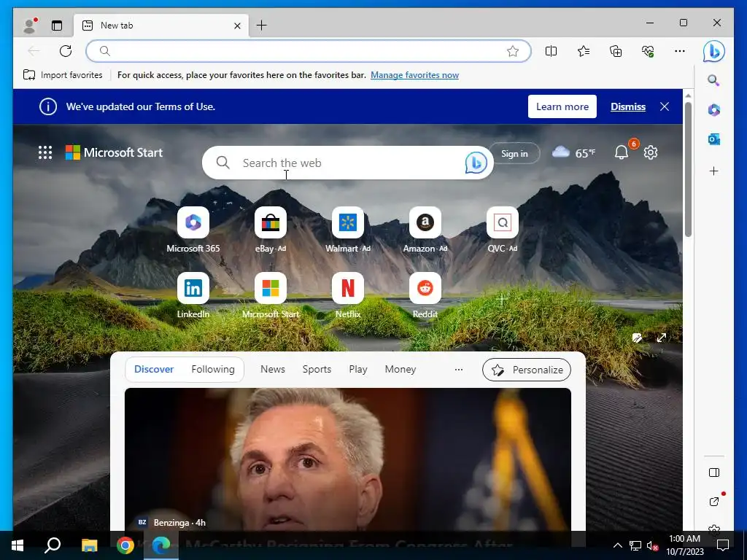Open the Money tab
This screenshot has height=560, width=747.
point(400,370)
